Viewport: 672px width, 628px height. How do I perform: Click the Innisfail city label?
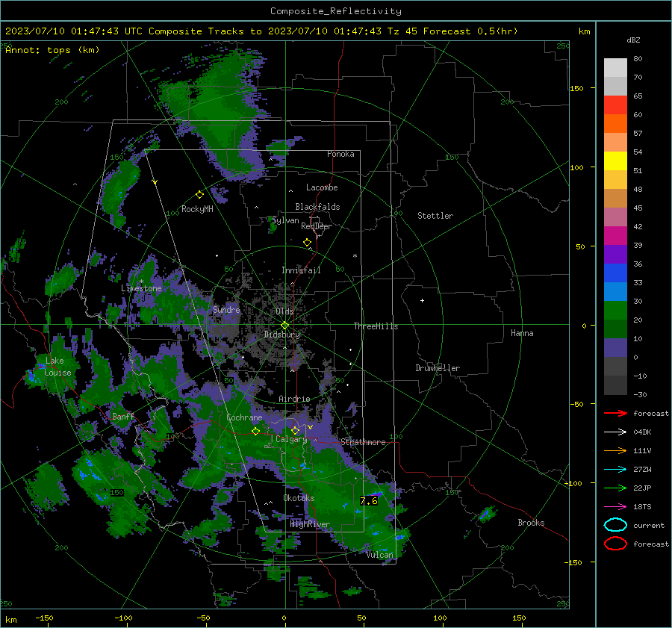tap(301, 270)
